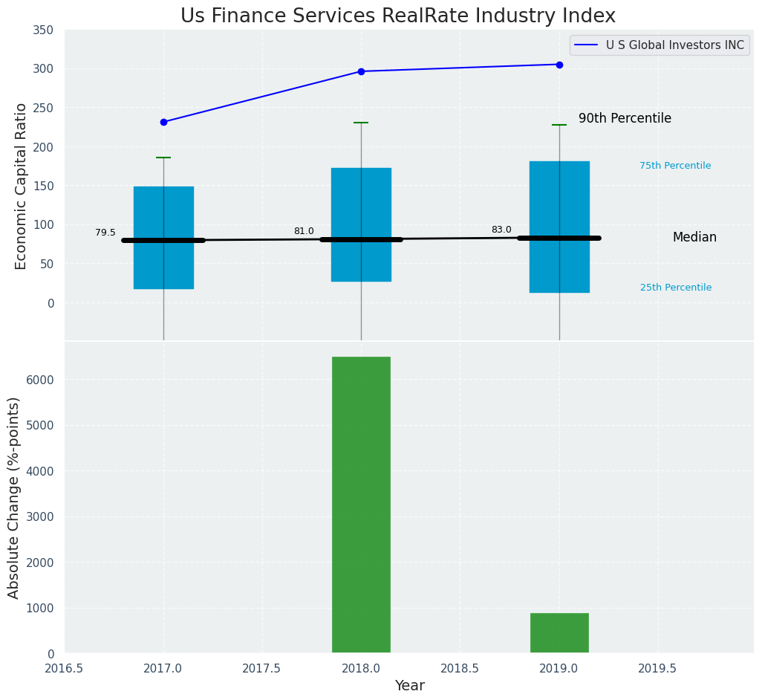Select the 2019 blue data point
The image size is (762, 700).
559,65
